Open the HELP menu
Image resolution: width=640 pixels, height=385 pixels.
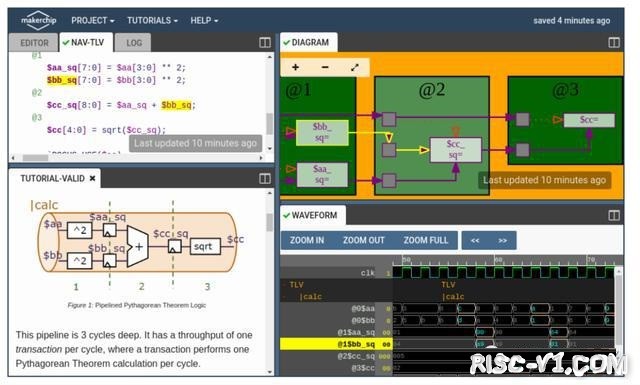pos(204,20)
